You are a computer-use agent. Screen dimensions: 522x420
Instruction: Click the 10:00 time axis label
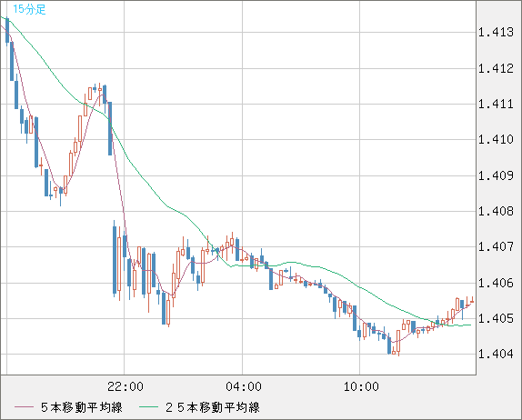coord(361,386)
